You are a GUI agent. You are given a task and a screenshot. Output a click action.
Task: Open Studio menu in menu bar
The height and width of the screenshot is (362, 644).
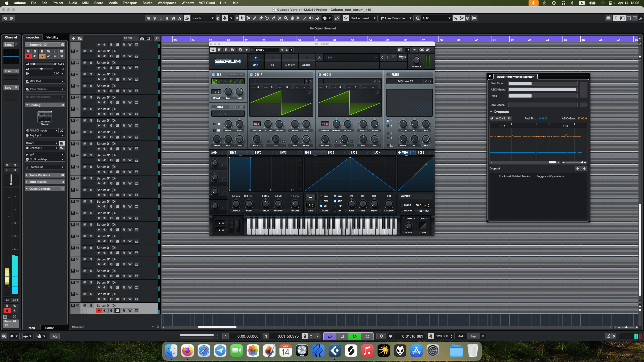pos(147,3)
